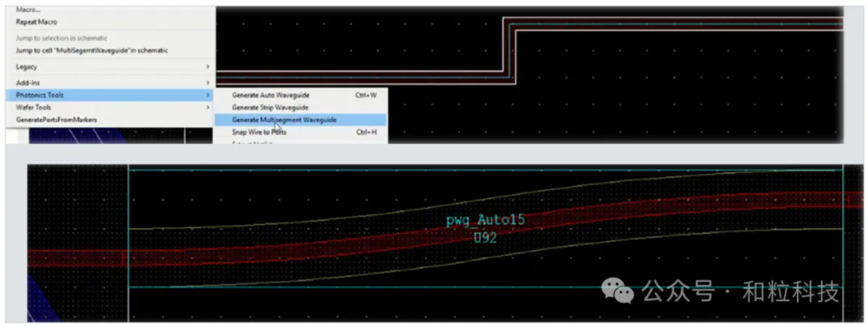
Task: Select Snap Wire to Ports
Action: (259, 132)
